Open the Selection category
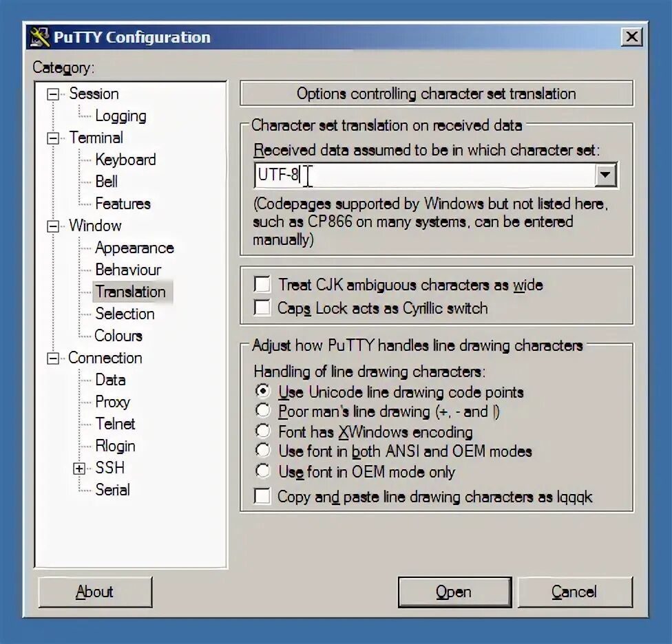This screenshot has width=672, height=644. [125, 314]
